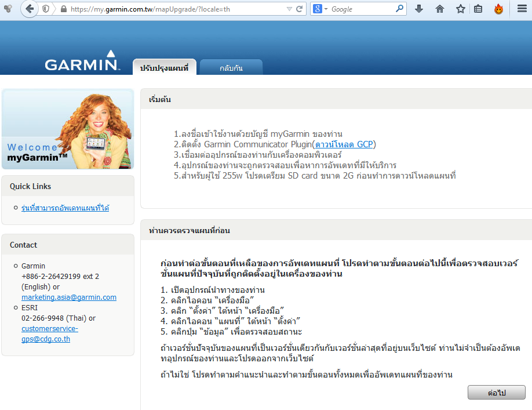Click the เริ่มต้น section heading
532x410 pixels.
pos(160,99)
